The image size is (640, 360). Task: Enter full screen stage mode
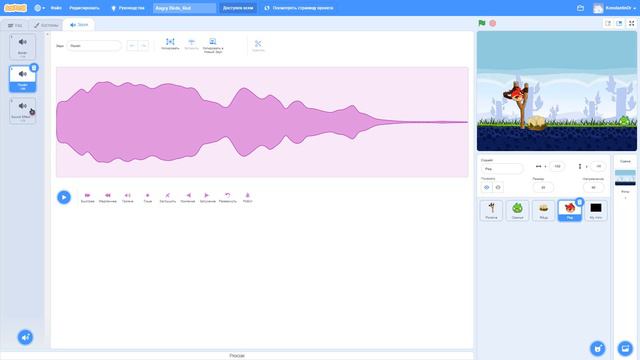pos(631,23)
